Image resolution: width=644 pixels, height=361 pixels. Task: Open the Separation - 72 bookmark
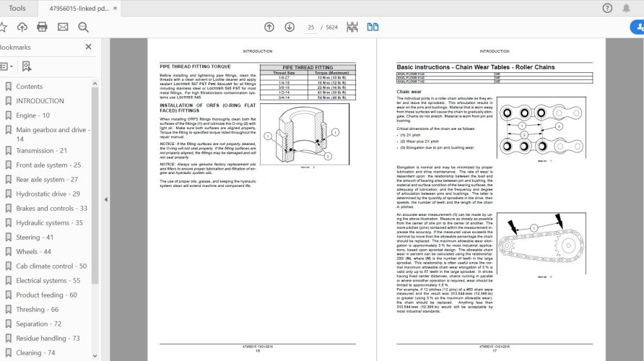(x=38, y=323)
